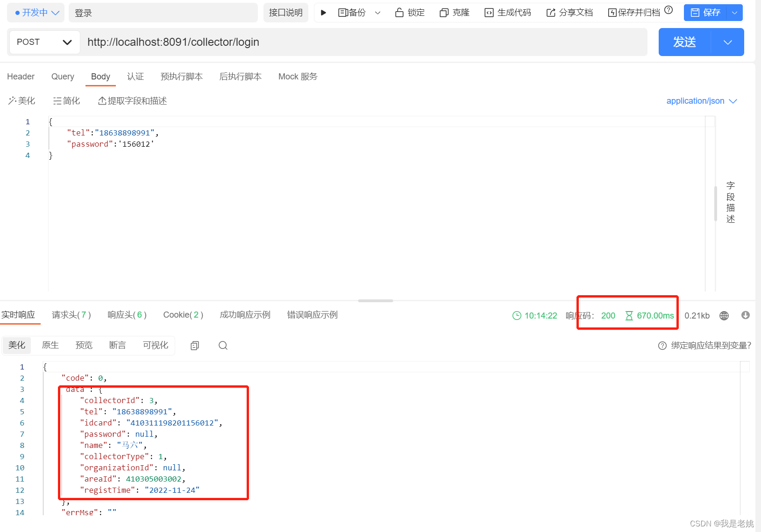Click the blue save (保存) button
This screenshot has width=761, height=532.
tap(705, 13)
